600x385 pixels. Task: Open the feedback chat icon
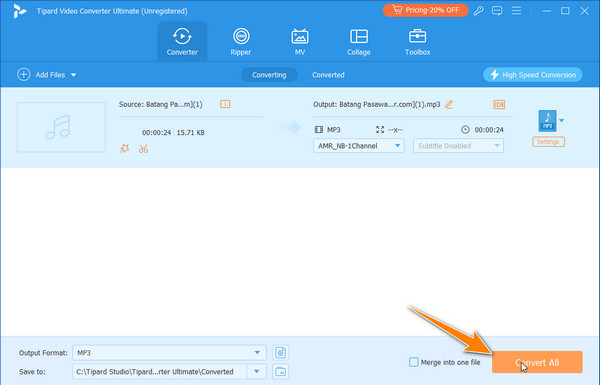497,11
